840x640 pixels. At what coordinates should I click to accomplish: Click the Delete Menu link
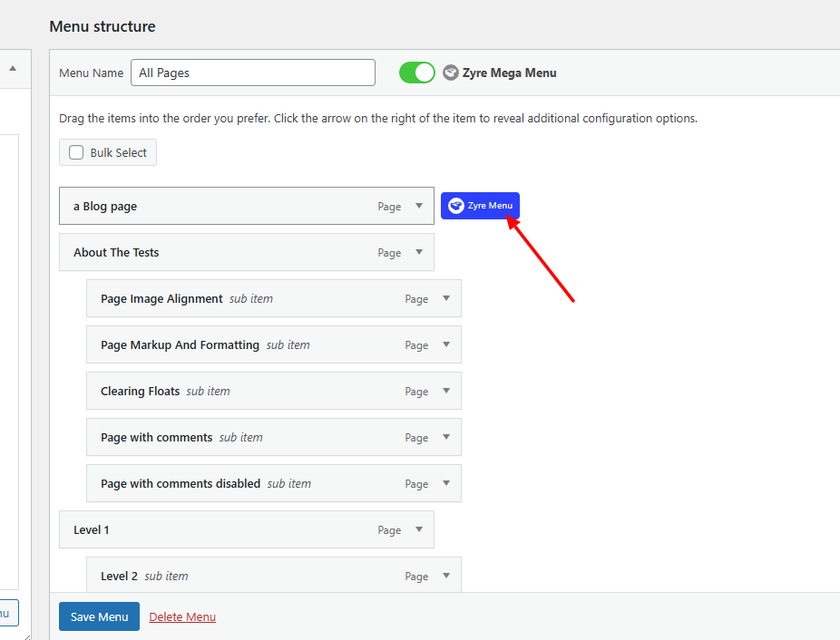tap(182, 617)
